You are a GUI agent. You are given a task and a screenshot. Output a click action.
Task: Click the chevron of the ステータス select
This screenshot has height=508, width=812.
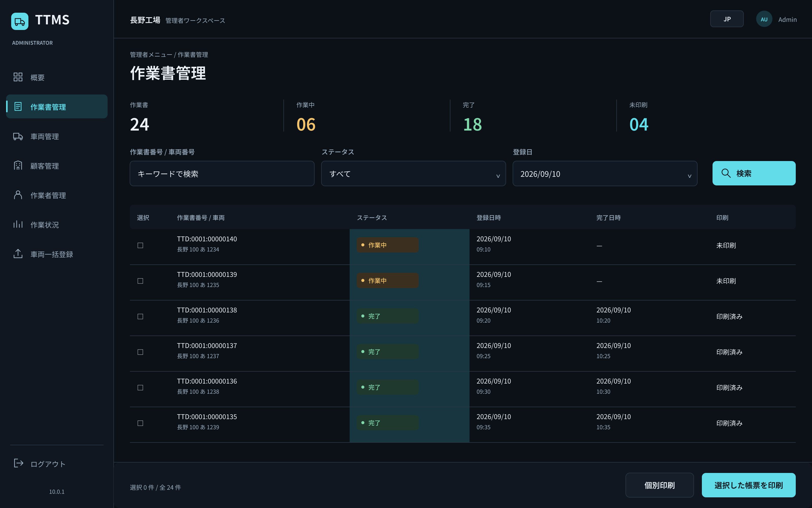click(x=498, y=176)
